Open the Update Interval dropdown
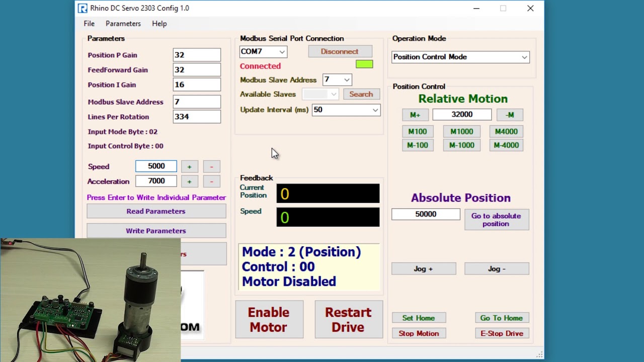644x362 pixels. [346, 110]
